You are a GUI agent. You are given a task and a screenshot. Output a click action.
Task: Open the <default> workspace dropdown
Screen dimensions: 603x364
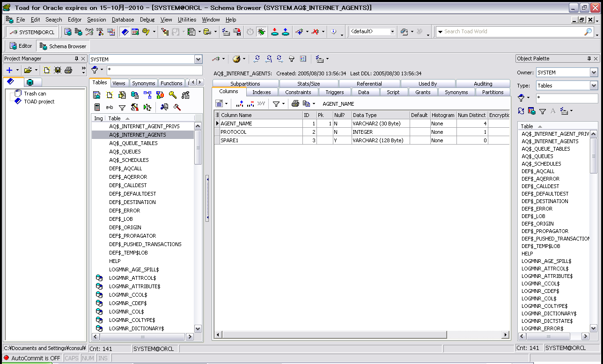[392, 32]
